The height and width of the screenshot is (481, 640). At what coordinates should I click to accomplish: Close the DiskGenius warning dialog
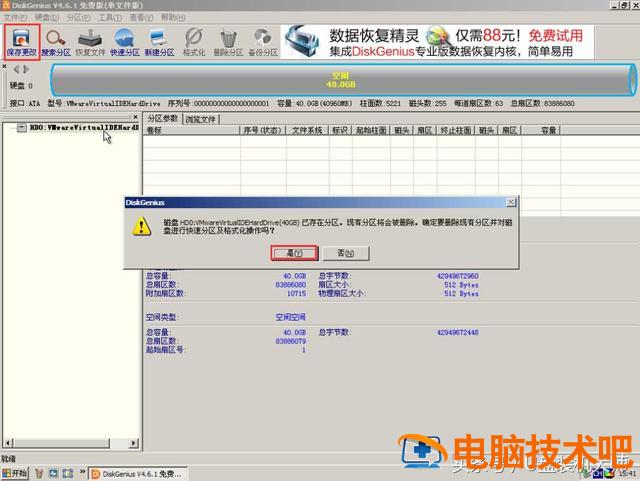(x=511, y=202)
